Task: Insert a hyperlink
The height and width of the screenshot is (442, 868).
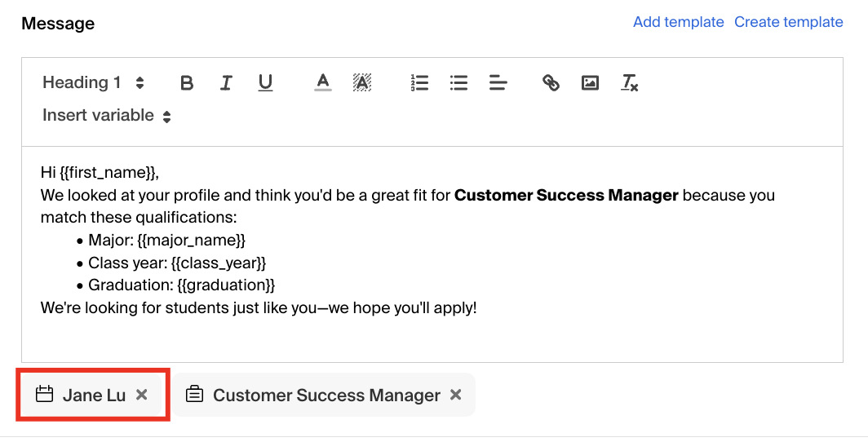Action: (550, 83)
